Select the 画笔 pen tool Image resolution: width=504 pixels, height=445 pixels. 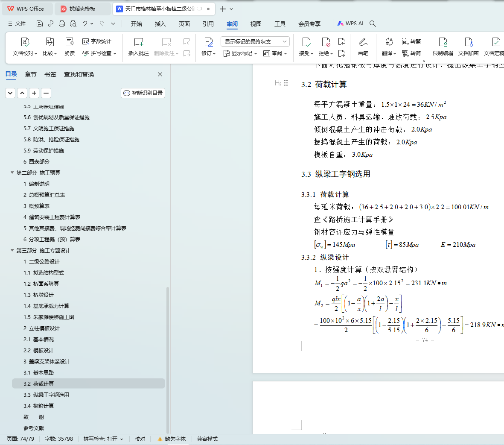363,47
